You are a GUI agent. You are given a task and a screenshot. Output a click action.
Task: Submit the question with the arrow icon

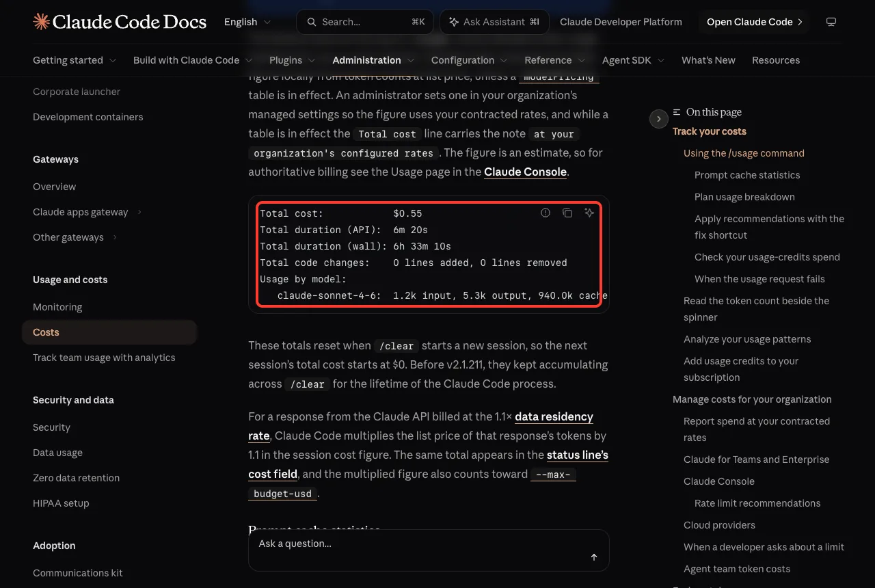point(594,557)
